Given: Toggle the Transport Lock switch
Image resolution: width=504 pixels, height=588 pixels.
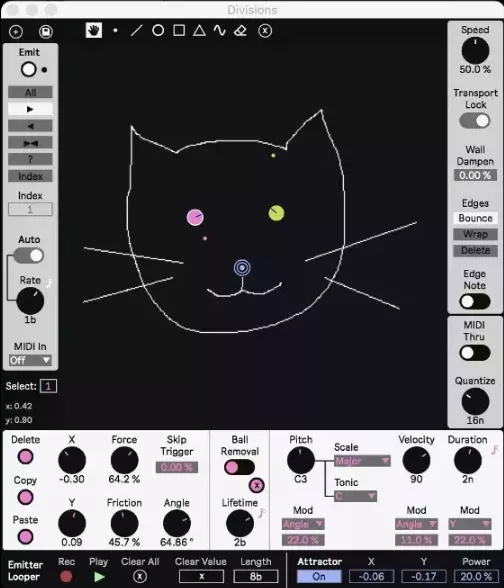Looking at the screenshot, I should point(475,121).
